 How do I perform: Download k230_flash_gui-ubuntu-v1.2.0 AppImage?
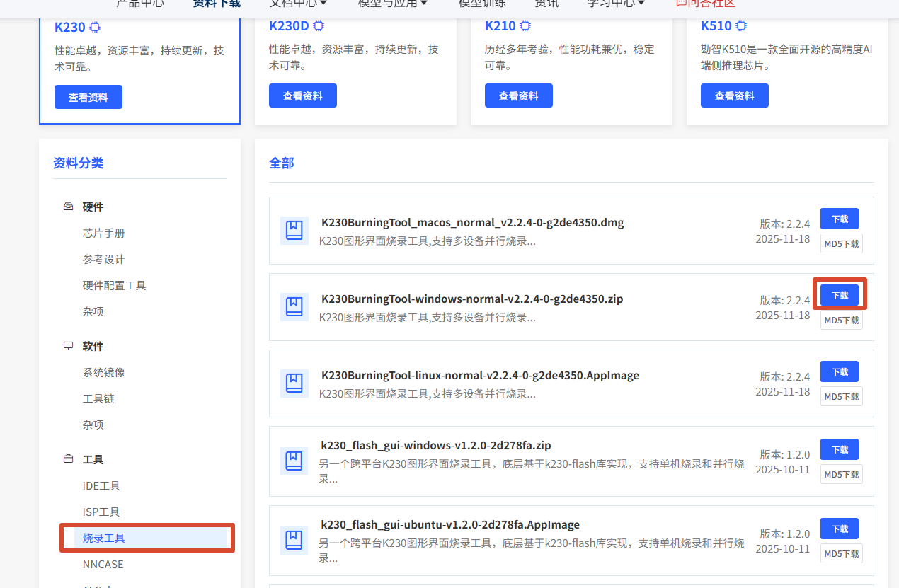pos(840,529)
